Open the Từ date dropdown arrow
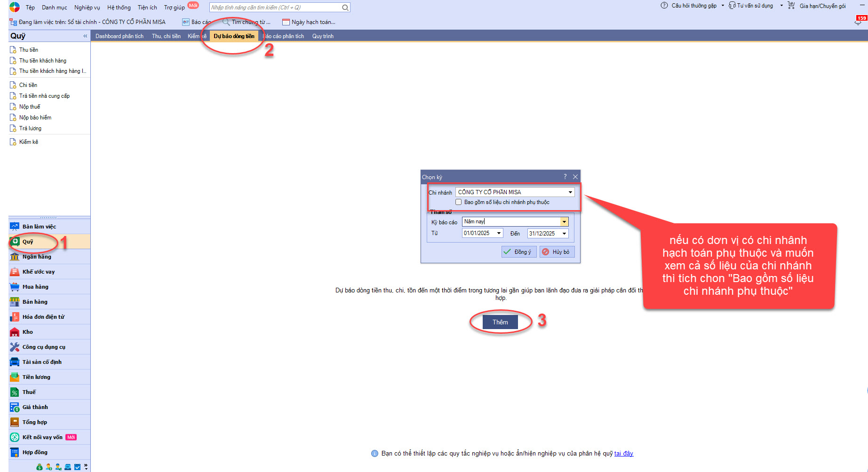Image resolution: width=868 pixels, height=472 pixels. [x=499, y=234]
